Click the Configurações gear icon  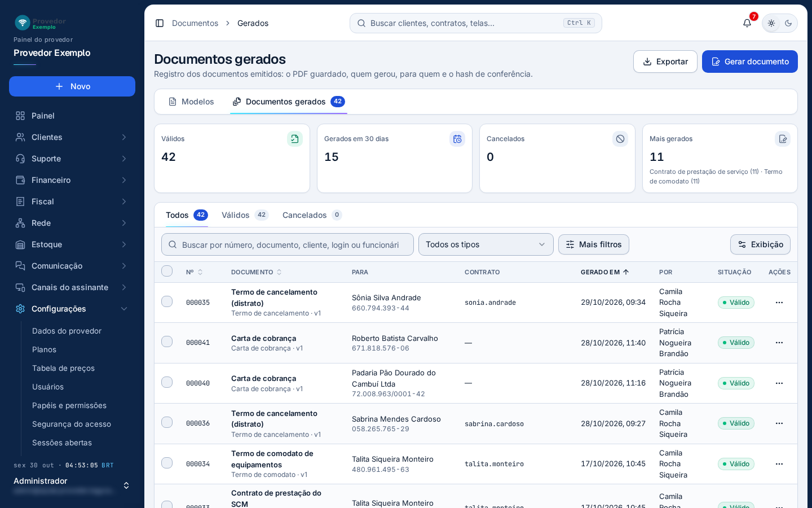click(20, 309)
